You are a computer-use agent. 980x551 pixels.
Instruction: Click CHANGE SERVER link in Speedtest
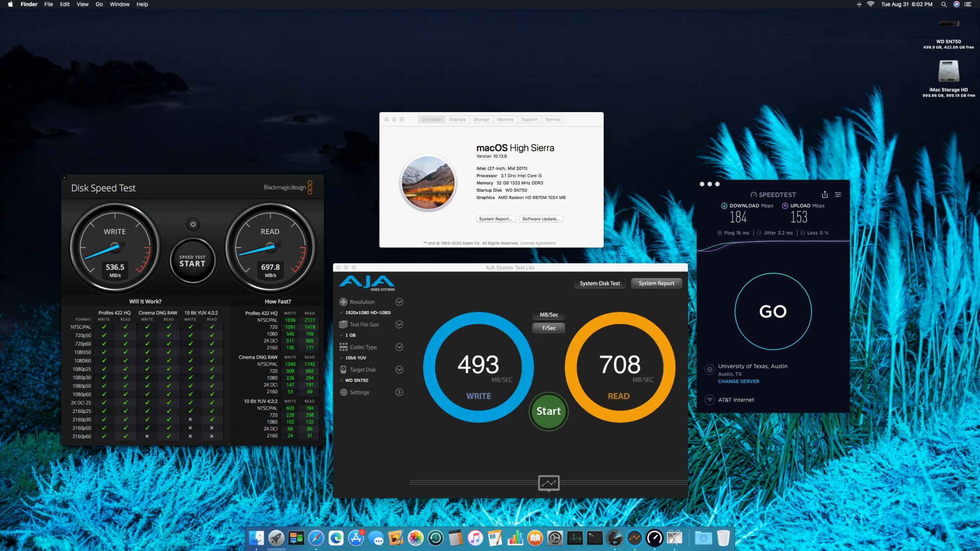[738, 382]
